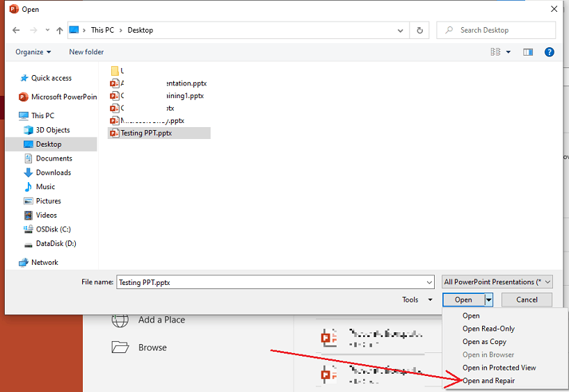Expand the address bar history dropdown
This screenshot has height=392, width=569.
point(400,31)
